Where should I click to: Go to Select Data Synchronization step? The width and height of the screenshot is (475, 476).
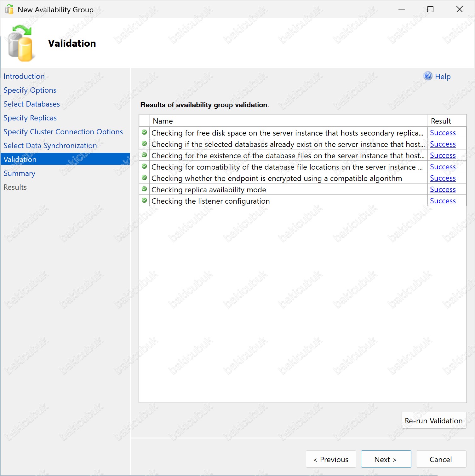click(50, 146)
